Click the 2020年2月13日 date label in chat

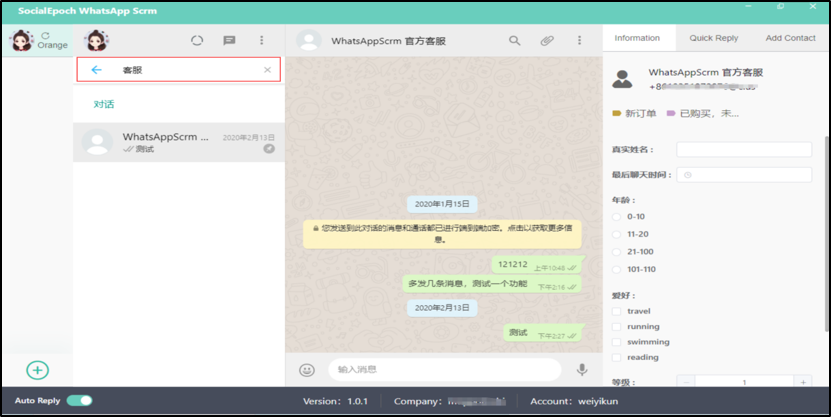tap(442, 308)
